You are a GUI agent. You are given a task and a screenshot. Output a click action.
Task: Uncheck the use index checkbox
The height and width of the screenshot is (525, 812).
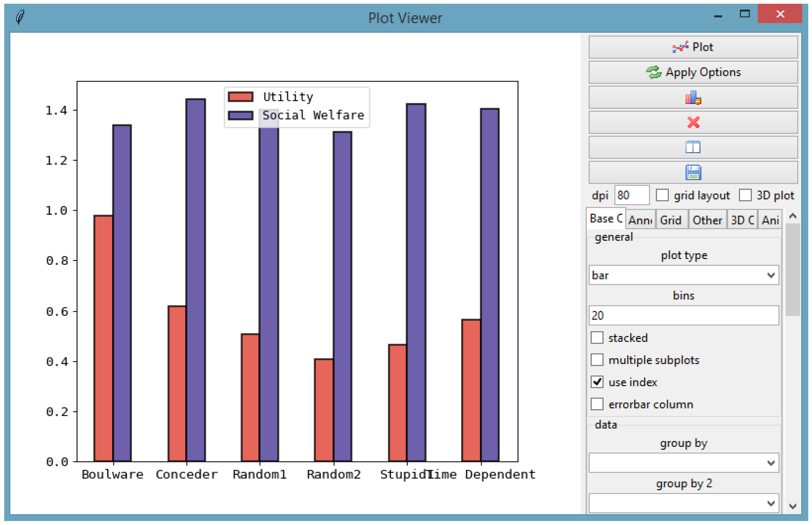coord(596,382)
